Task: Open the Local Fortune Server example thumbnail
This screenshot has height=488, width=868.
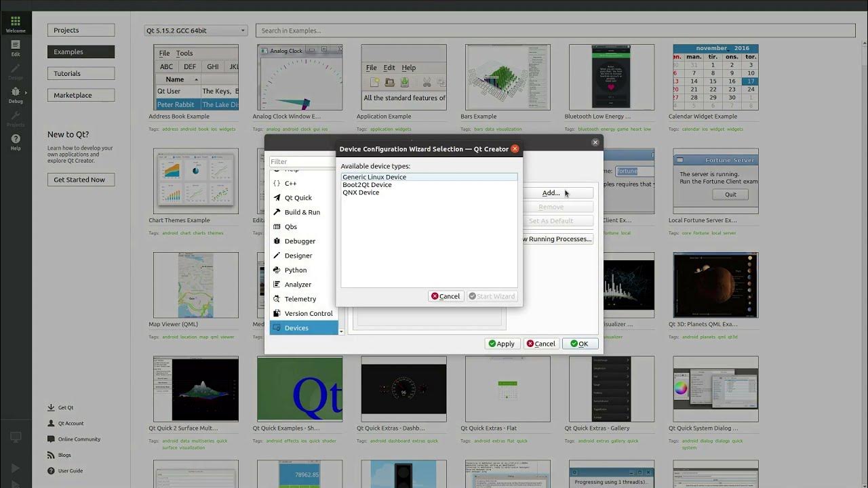Action: [x=715, y=181]
